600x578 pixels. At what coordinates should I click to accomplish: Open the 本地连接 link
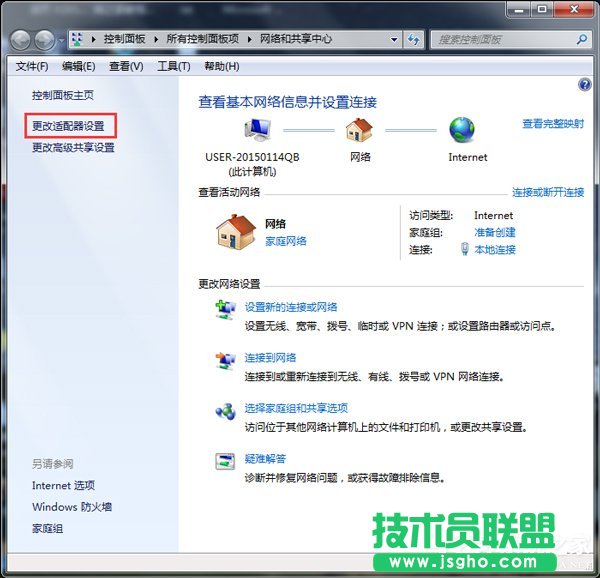(x=495, y=250)
